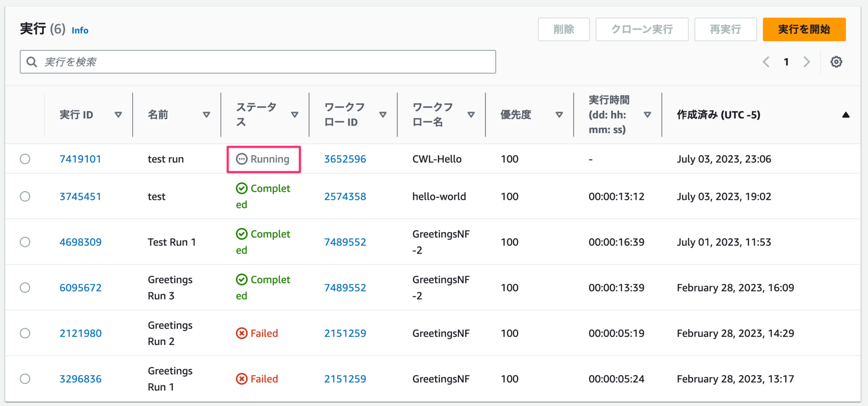The width and height of the screenshot is (868, 406).
Task: Open run ID 7419101 link
Action: [80, 159]
